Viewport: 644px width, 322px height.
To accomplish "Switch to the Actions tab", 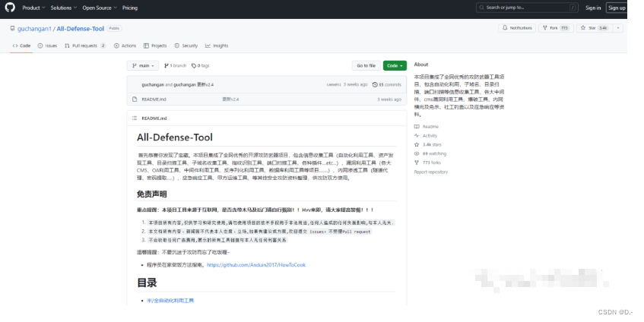I will [x=125, y=46].
